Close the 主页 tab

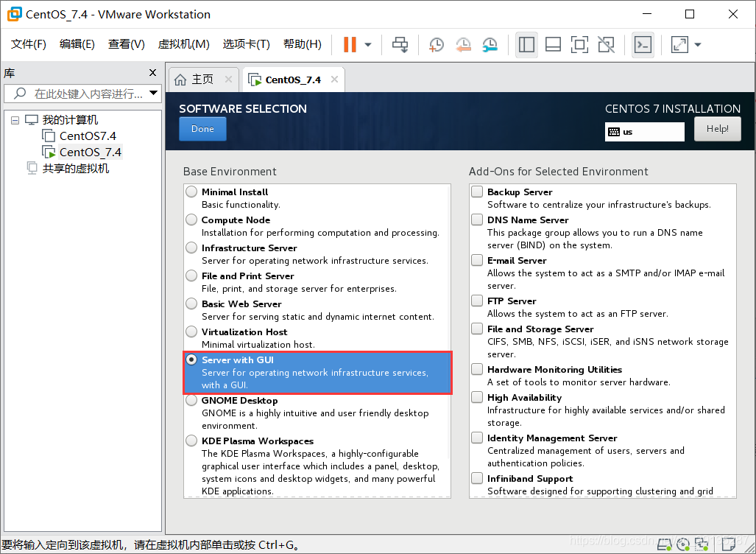click(x=228, y=79)
